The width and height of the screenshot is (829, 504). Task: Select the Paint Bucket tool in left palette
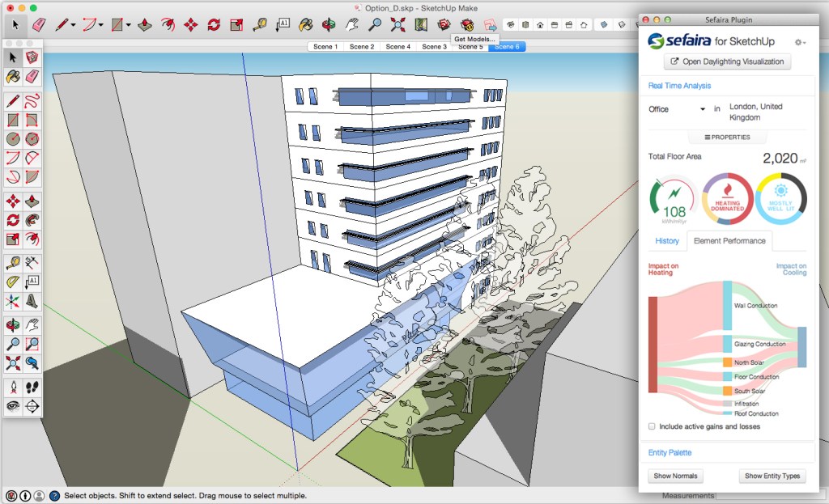[13, 76]
